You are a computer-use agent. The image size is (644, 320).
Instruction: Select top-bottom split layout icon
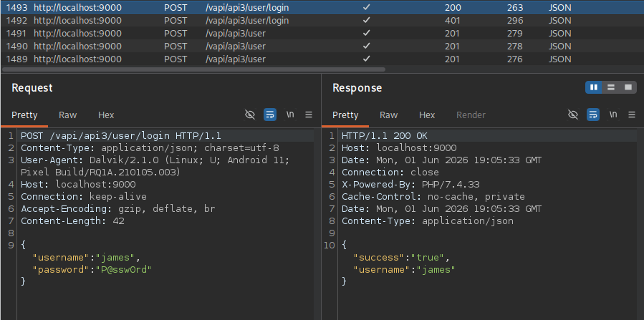(x=611, y=87)
